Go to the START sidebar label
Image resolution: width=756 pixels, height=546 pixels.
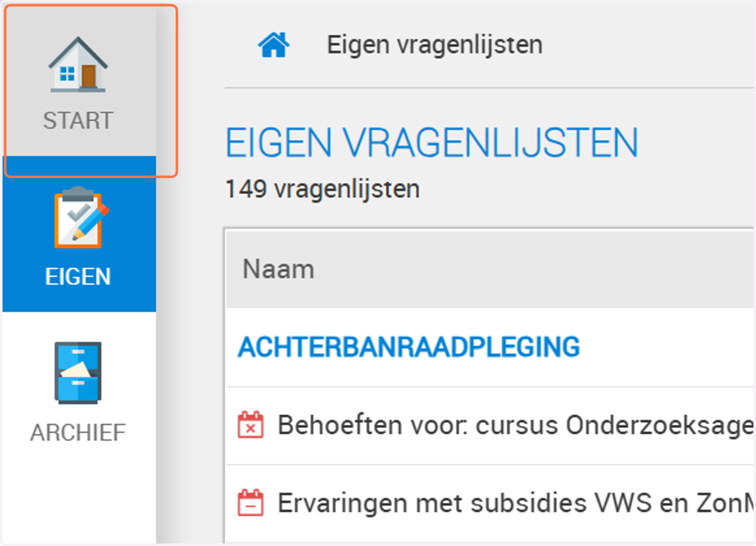click(x=78, y=120)
